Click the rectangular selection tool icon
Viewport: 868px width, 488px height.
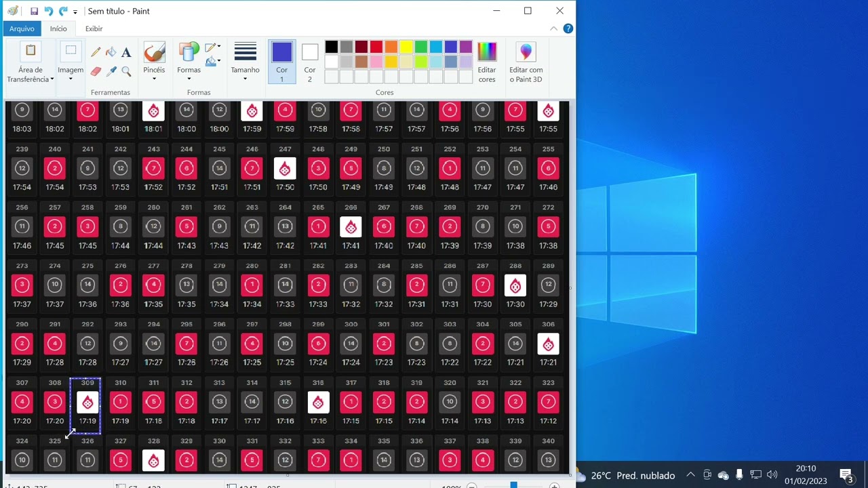(71, 52)
